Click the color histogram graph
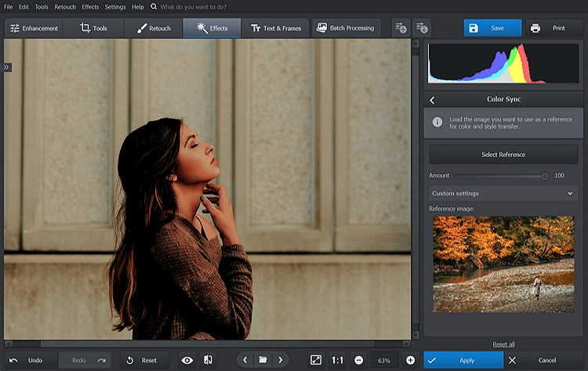This screenshot has width=588, height=371. [503, 63]
